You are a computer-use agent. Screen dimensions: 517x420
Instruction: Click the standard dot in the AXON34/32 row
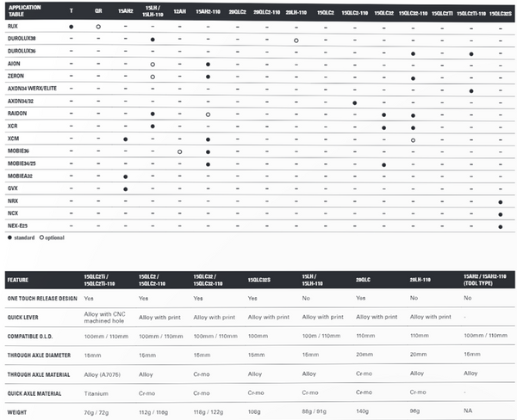[x=355, y=102]
